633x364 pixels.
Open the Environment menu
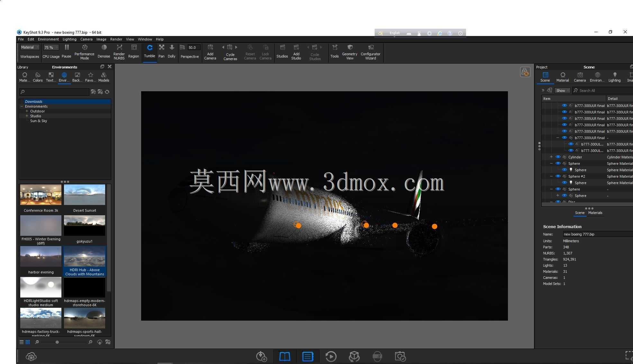[x=48, y=39]
